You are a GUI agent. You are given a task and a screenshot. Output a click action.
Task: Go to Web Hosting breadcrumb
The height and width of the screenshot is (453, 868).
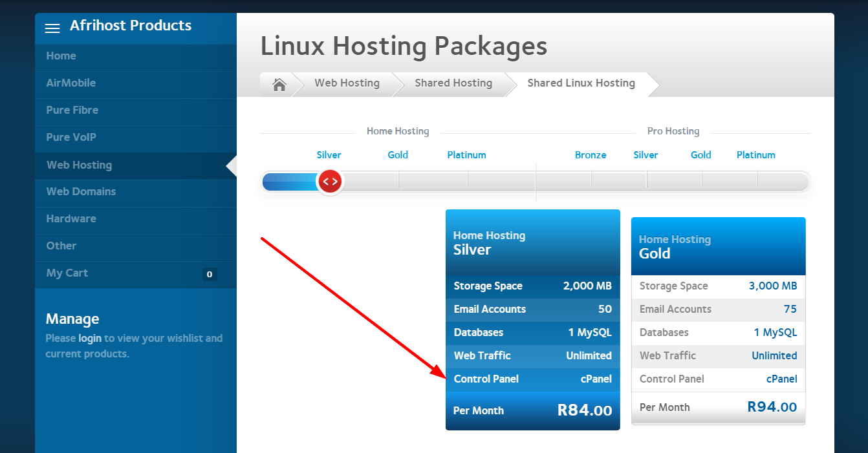[x=347, y=83]
